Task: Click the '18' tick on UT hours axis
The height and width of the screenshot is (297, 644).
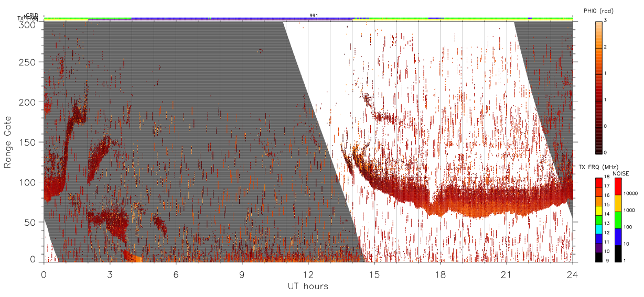Action: tap(440, 274)
